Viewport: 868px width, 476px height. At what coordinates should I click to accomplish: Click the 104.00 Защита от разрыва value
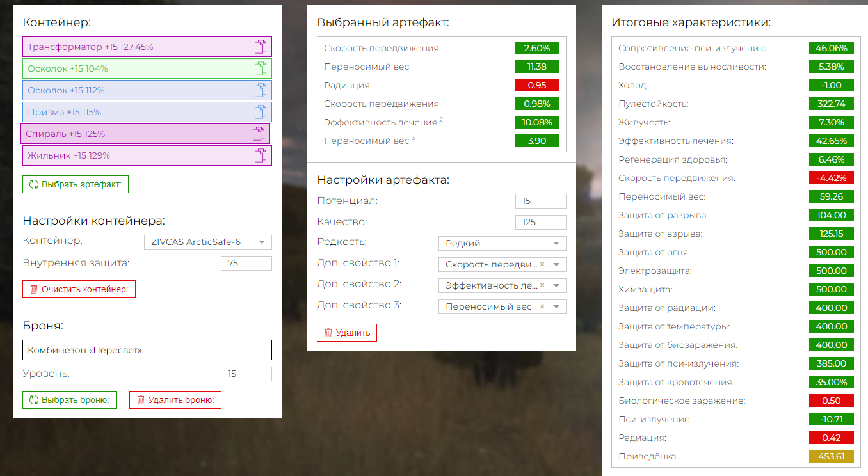click(832, 215)
